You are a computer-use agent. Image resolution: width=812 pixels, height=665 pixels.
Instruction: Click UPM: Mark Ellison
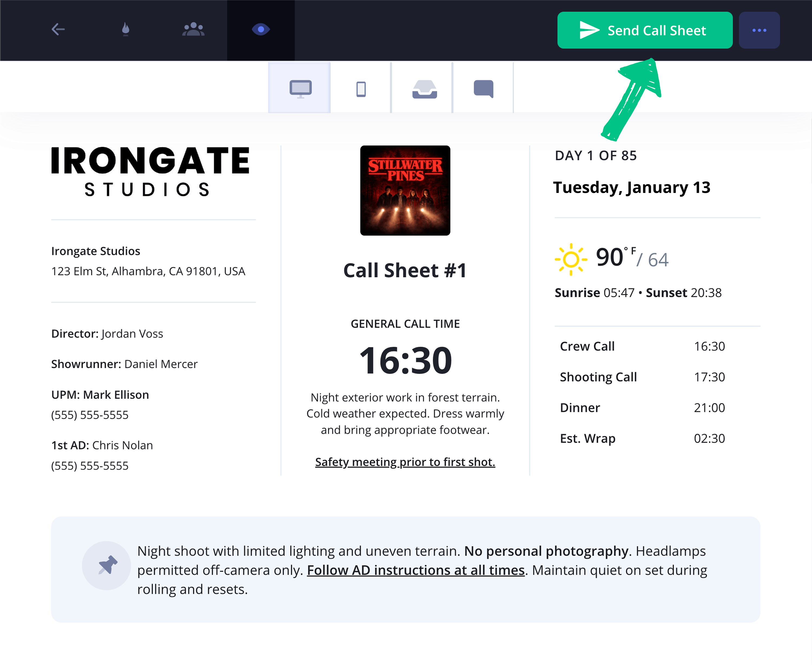coord(100,395)
